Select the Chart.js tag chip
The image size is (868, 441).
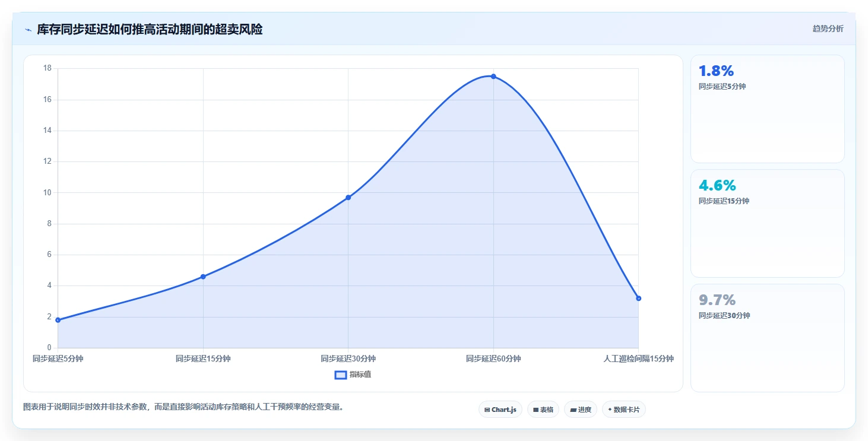(500, 410)
